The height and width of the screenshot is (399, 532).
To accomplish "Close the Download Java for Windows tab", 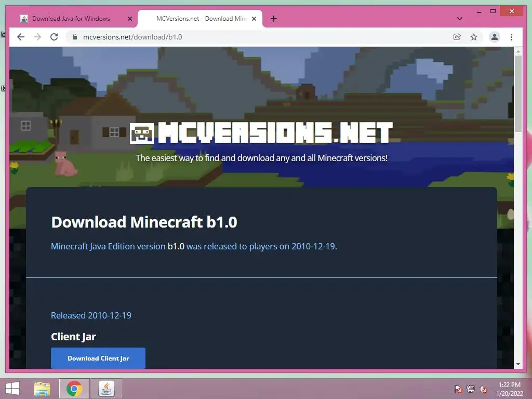I will [129, 19].
